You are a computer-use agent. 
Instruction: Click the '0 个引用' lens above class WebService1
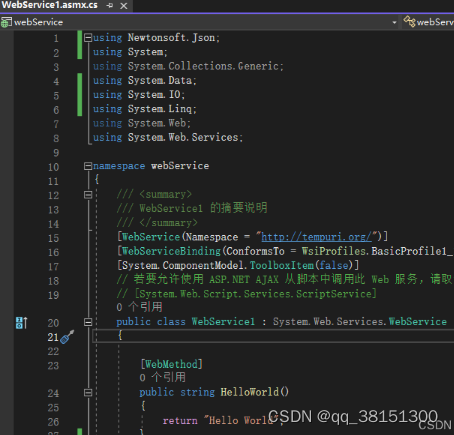point(139,307)
